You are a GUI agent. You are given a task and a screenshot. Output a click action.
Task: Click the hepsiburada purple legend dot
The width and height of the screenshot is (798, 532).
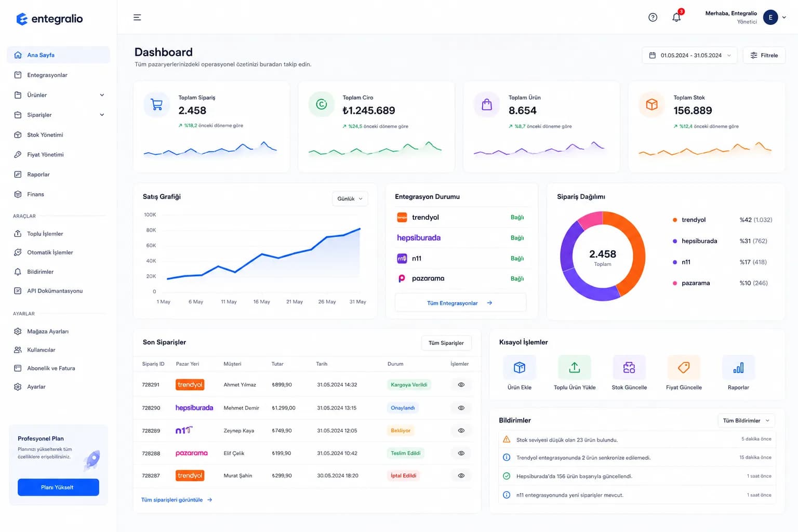point(675,241)
